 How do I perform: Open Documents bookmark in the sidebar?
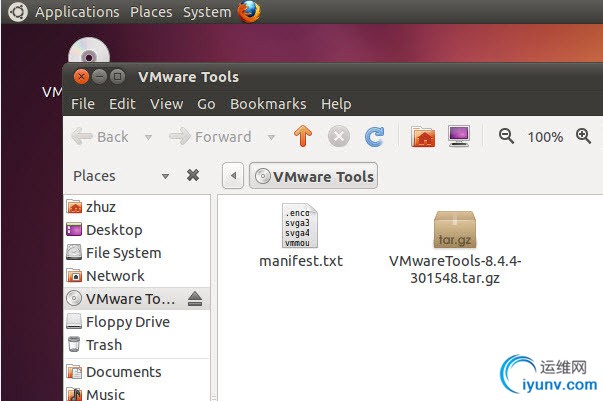[137, 372]
